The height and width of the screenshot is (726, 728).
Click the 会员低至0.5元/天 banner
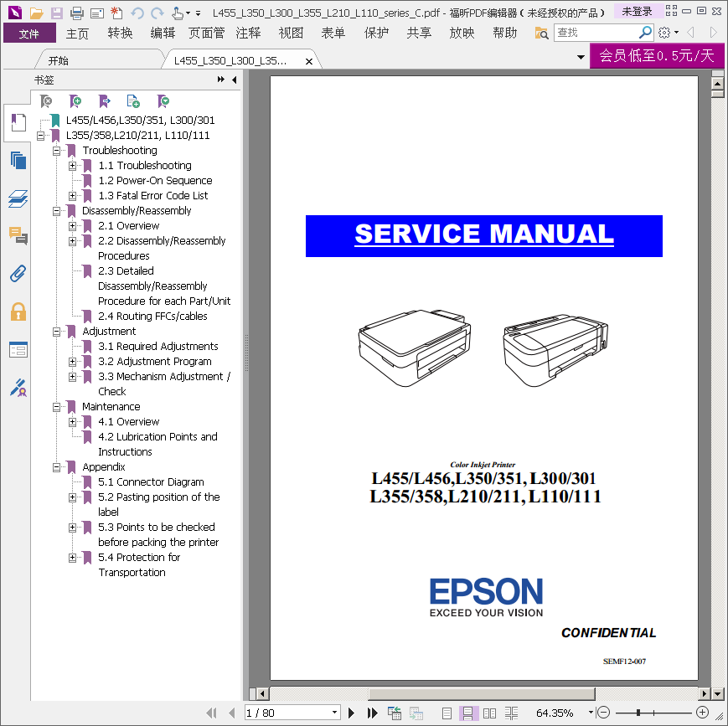[657, 56]
